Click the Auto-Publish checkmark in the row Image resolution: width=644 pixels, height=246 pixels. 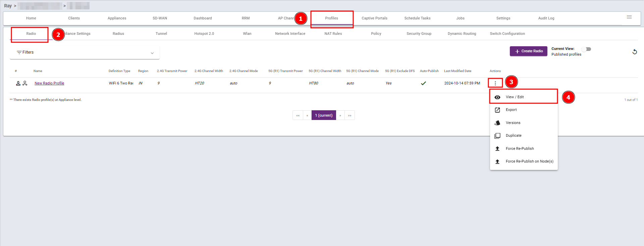423,83
